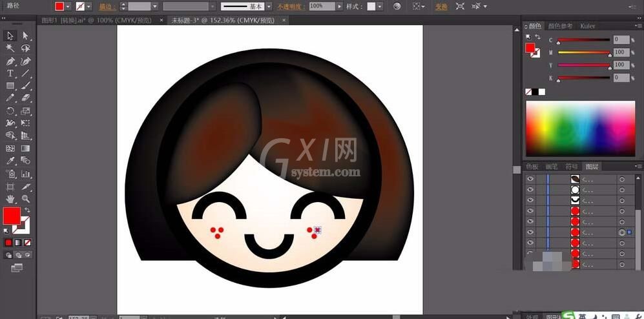Click the recolor artwork wheel icon in control bar
This screenshot has width=644, height=319.
(x=397, y=6)
